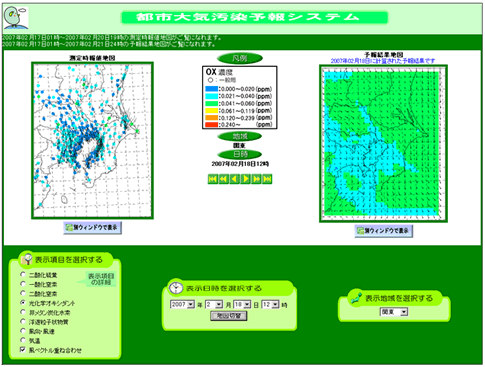The height and width of the screenshot is (367, 485).
Task: Click the 表示日時を選択する panel header
Action: coord(229,288)
